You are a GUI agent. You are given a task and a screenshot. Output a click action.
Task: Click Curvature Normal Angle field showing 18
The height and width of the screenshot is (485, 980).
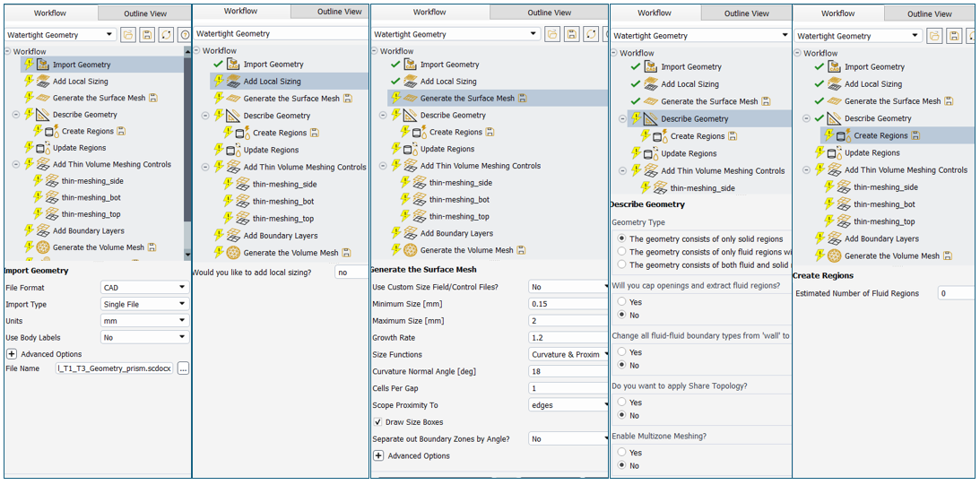[x=568, y=371]
